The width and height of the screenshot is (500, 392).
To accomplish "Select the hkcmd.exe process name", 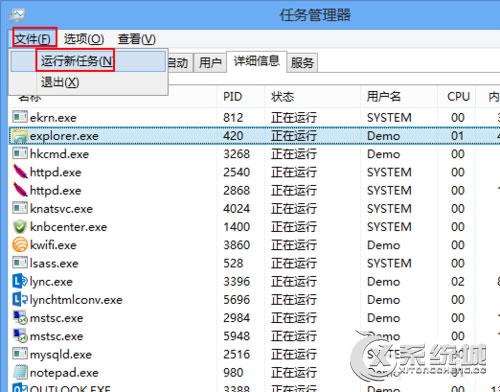I will [x=59, y=154].
